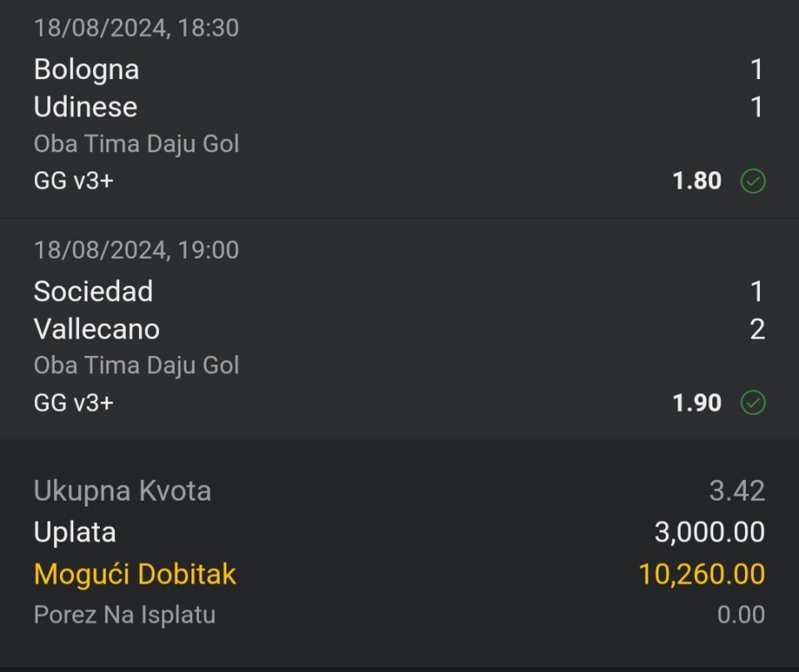Image resolution: width=799 pixels, height=672 pixels.
Task: Tap the 18/08/2024, 18:30 match date
Action: 136,28
